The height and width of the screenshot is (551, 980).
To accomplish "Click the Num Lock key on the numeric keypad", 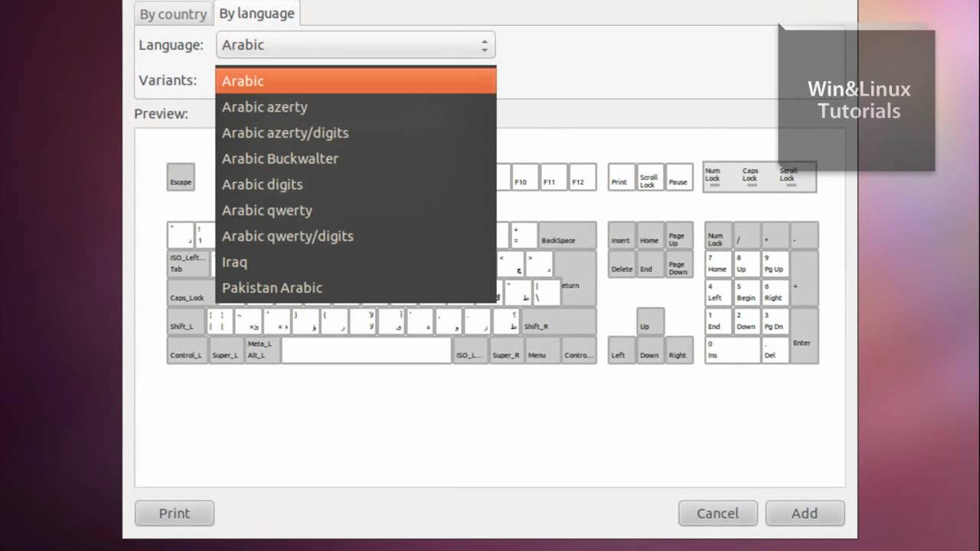I will pyautogui.click(x=718, y=235).
